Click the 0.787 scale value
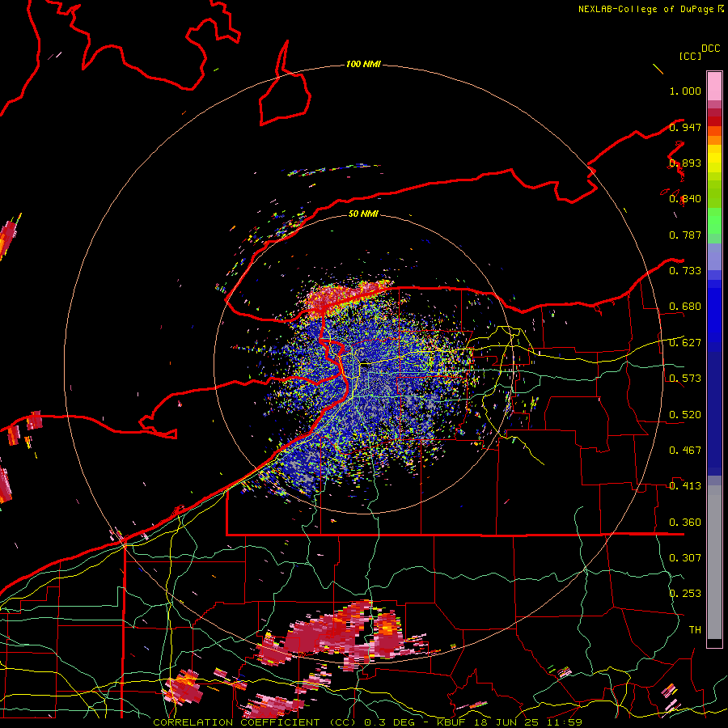Image resolution: width=728 pixels, height=728 pixels. 685,235
